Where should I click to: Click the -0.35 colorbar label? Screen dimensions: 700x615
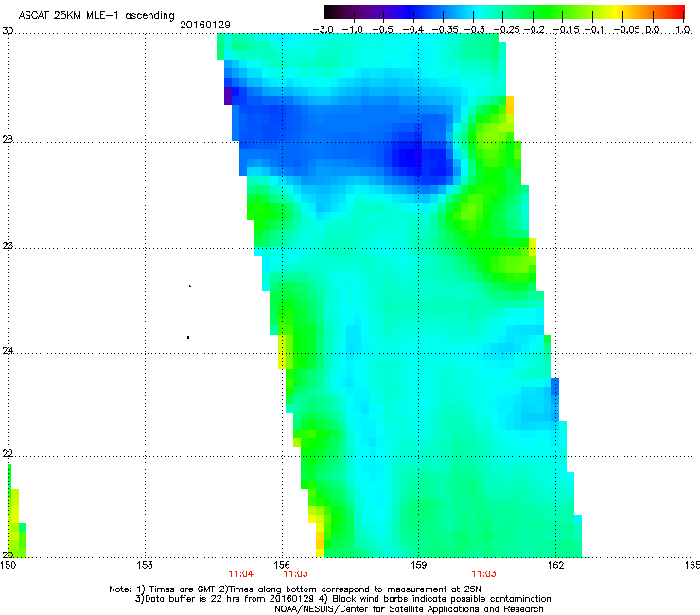(x=446, y=30)
